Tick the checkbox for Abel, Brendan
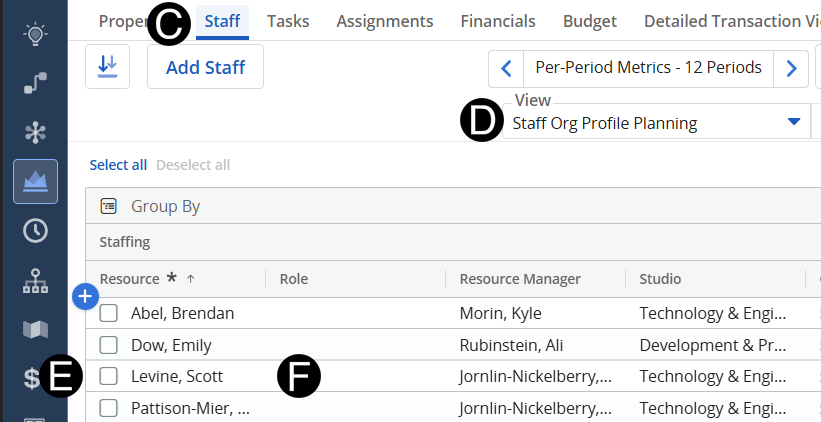This screenshot has height=422, width=821. coord(109,313)
